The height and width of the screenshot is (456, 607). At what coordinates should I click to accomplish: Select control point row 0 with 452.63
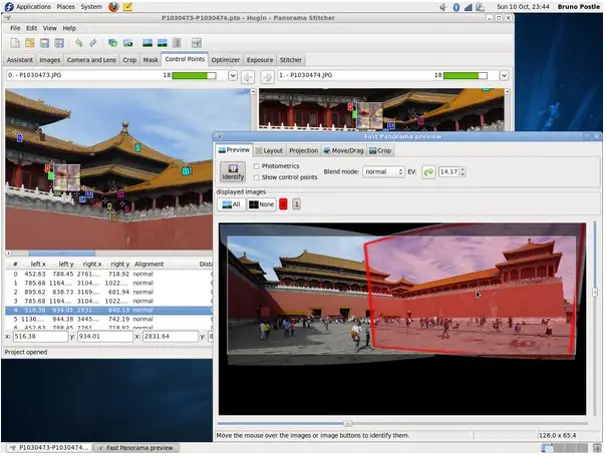(x=109, y=274)
